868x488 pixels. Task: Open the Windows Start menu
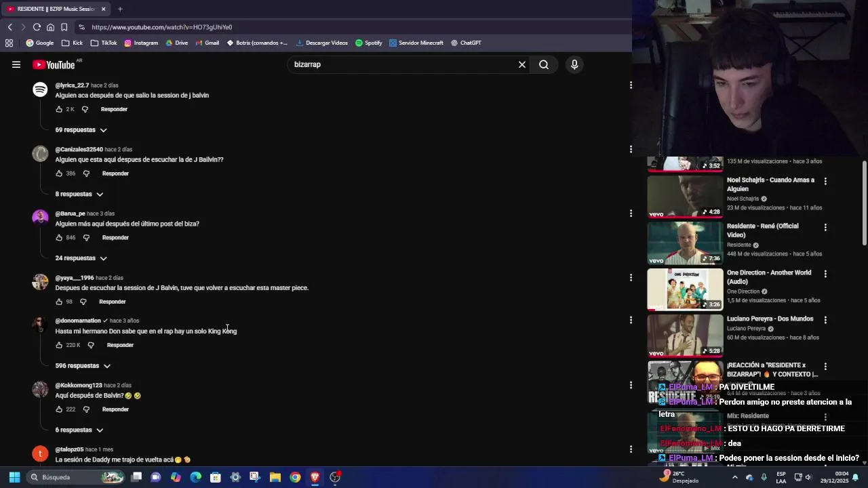point(14,477)
